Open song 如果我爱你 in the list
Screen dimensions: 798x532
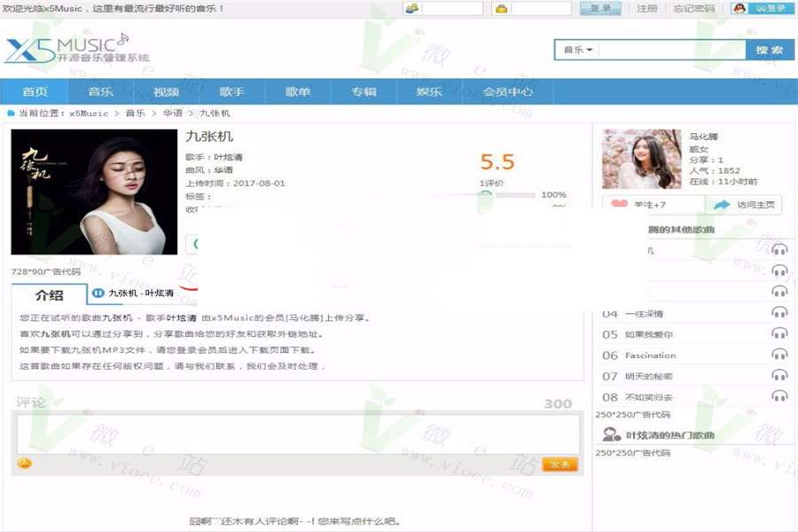pos(649,334)
